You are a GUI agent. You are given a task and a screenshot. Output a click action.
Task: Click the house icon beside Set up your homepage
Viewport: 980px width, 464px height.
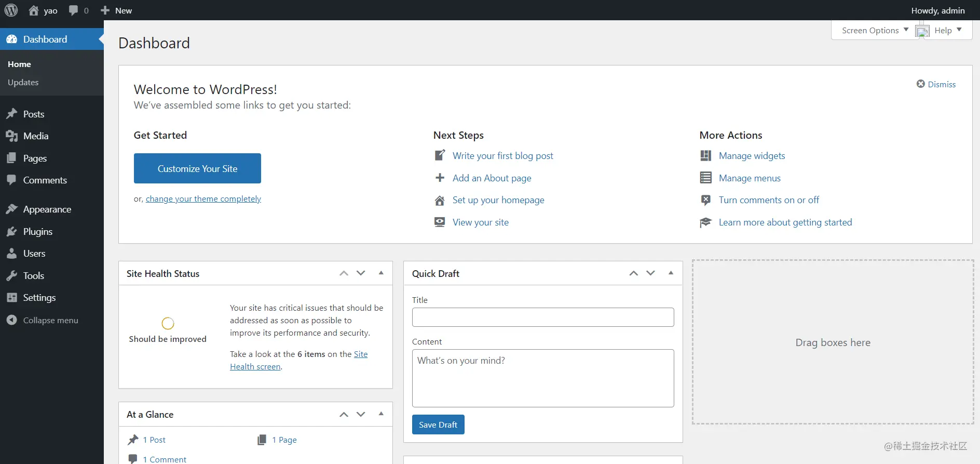point(440,200)
